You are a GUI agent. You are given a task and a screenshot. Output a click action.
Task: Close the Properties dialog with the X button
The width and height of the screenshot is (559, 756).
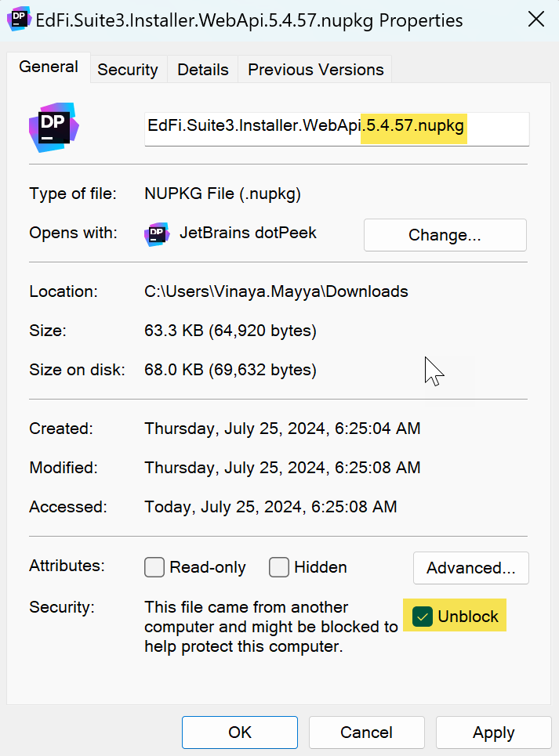click(x=536, y=20)
